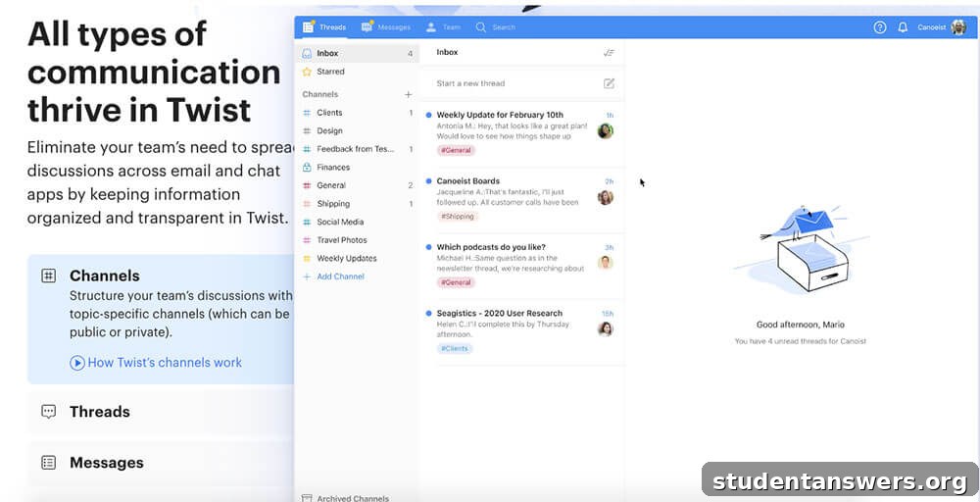Click hash icon next to Travel Photos
This screenshot has height=502, width=980.
pyautogui.click(x=306, y=239)
